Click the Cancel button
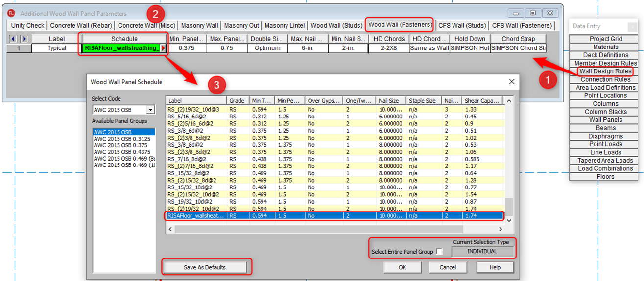This screenshot has width=644, height=281. [x=448, y=267]
